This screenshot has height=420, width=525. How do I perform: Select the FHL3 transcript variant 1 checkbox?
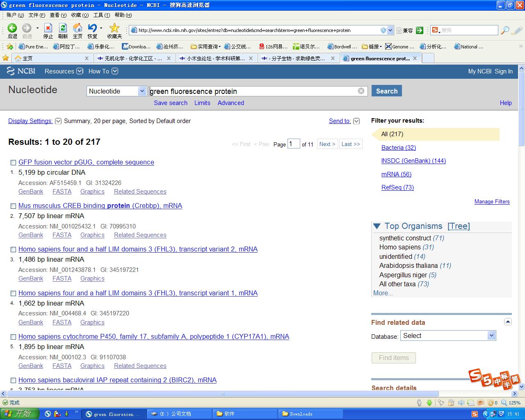coord(13,293)
